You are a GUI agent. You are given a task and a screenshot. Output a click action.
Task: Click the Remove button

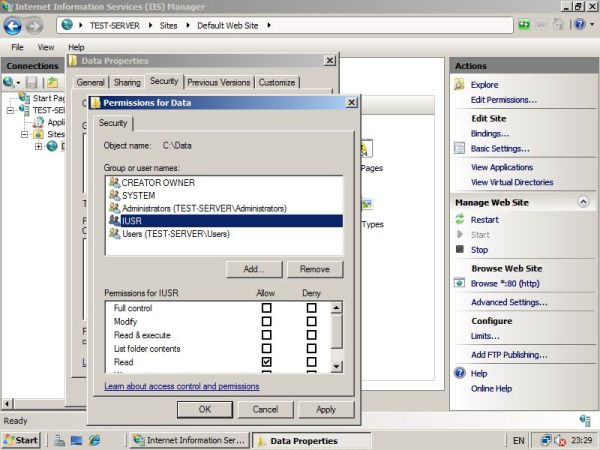[315, 269]
